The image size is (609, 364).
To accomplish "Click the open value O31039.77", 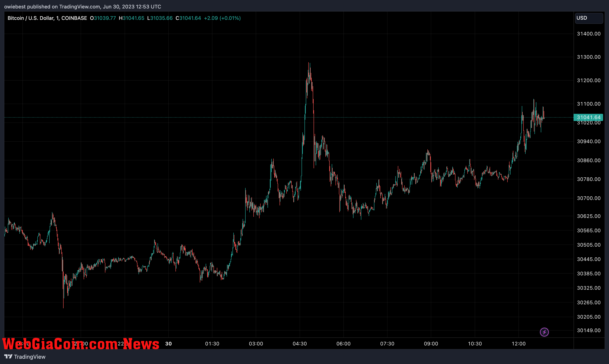I will coord(103,18).
